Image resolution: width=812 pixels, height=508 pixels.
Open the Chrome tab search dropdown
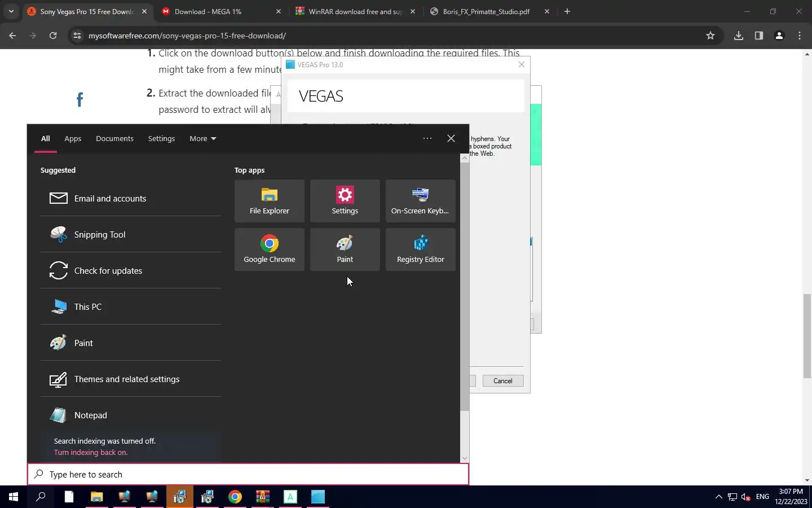[x=11, y=11]
